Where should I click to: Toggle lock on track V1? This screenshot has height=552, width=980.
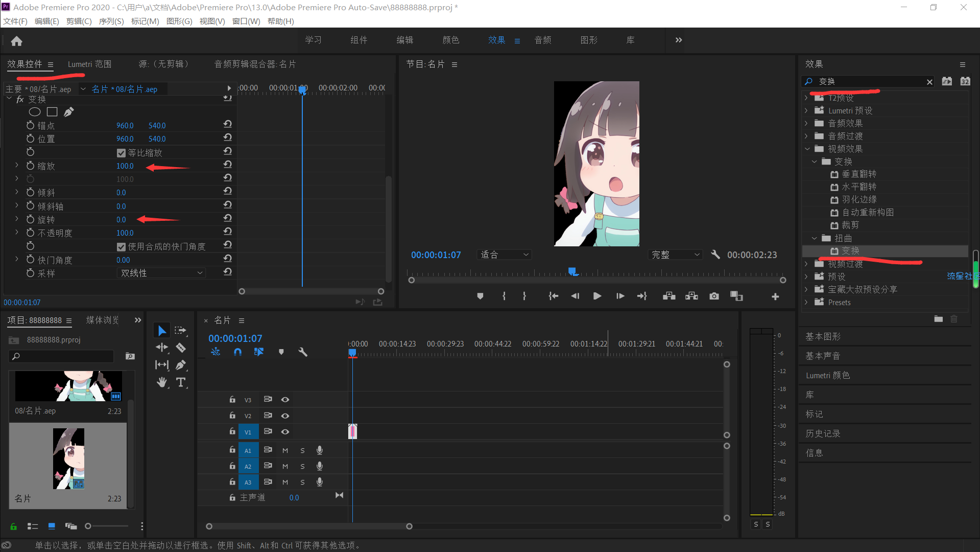point(232,431)
